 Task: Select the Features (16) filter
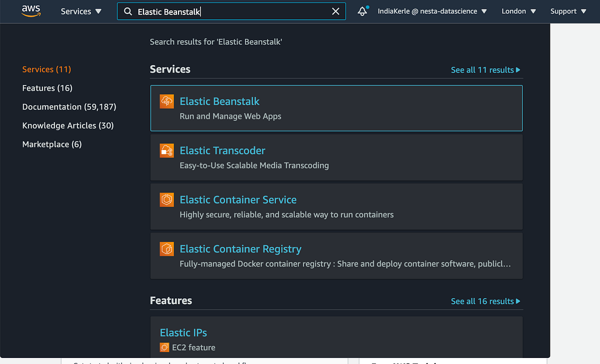click(x=47, y=88)
